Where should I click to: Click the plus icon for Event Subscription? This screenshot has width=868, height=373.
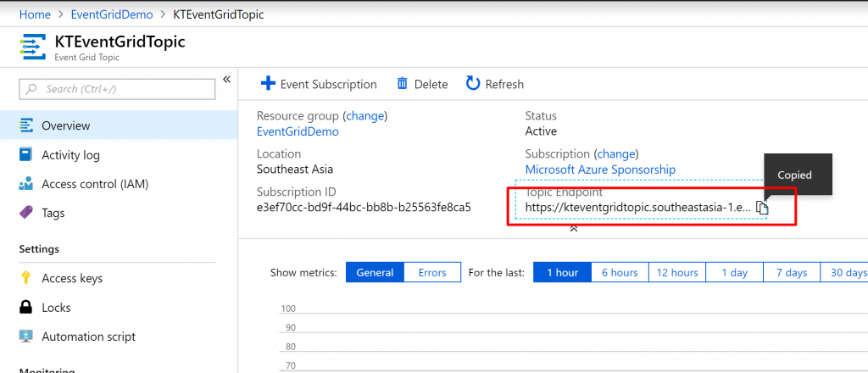click(x=268, y=84)
